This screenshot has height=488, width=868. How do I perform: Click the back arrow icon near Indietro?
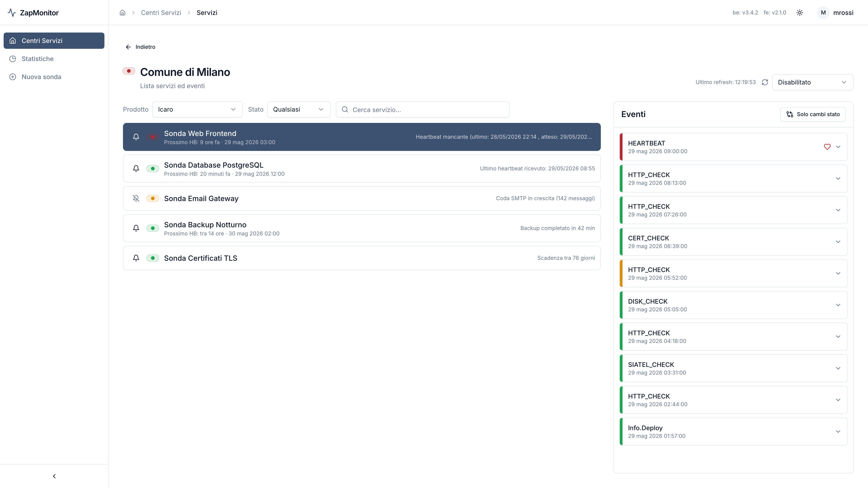(x=128, y=47)
